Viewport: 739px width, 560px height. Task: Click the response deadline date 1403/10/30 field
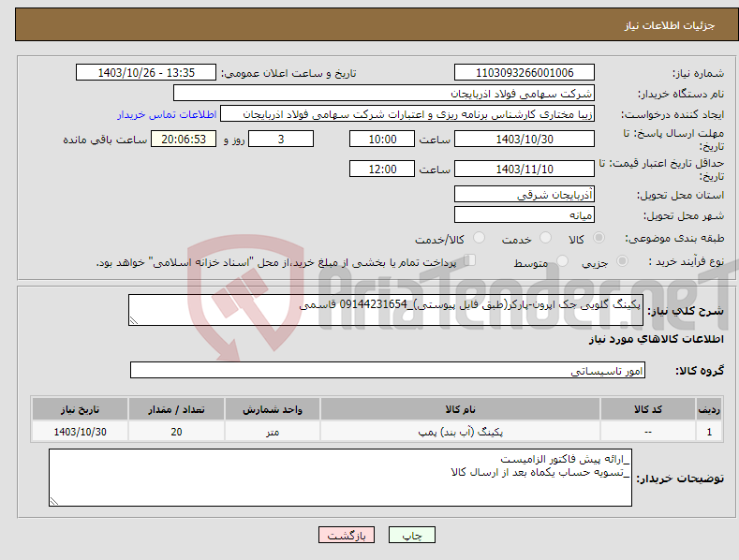[x=525, y=139]
